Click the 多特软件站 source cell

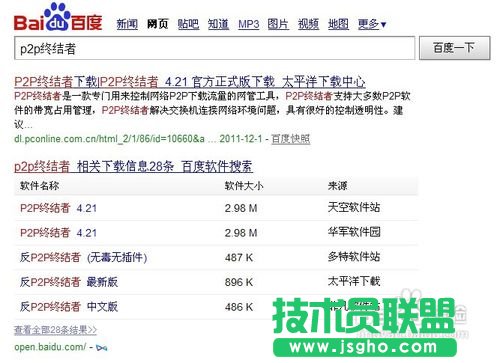coord(354,256)
